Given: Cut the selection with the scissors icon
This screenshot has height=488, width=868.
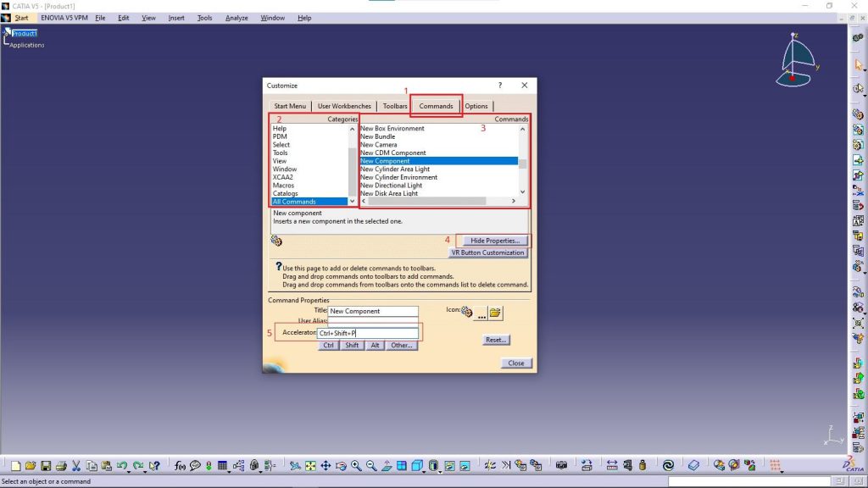Looking at the screenshot, I should coord(76,466).
